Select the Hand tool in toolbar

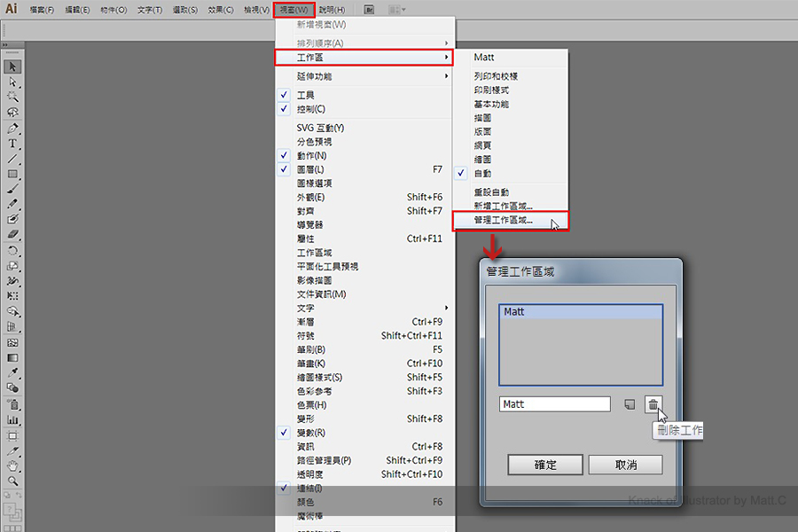click(x=13, y=465)
